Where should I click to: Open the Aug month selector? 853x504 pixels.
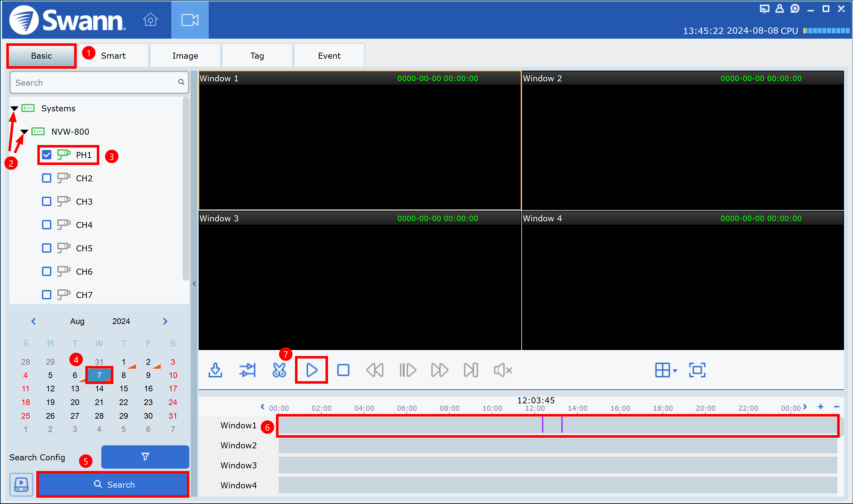pos(77,321)
